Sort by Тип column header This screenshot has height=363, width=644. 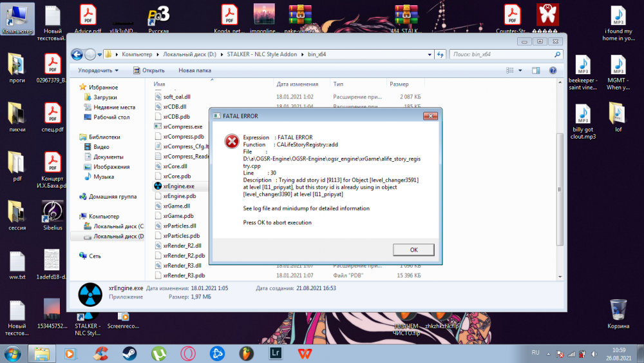tap(339, 84)
